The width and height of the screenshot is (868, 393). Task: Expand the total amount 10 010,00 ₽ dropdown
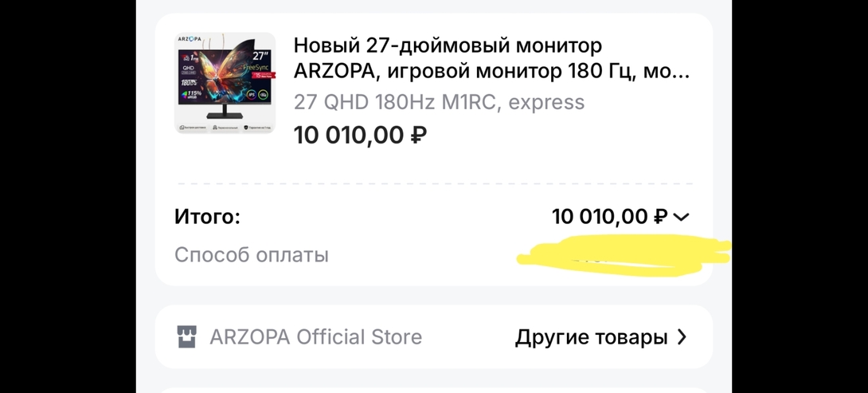pos(609,217)
